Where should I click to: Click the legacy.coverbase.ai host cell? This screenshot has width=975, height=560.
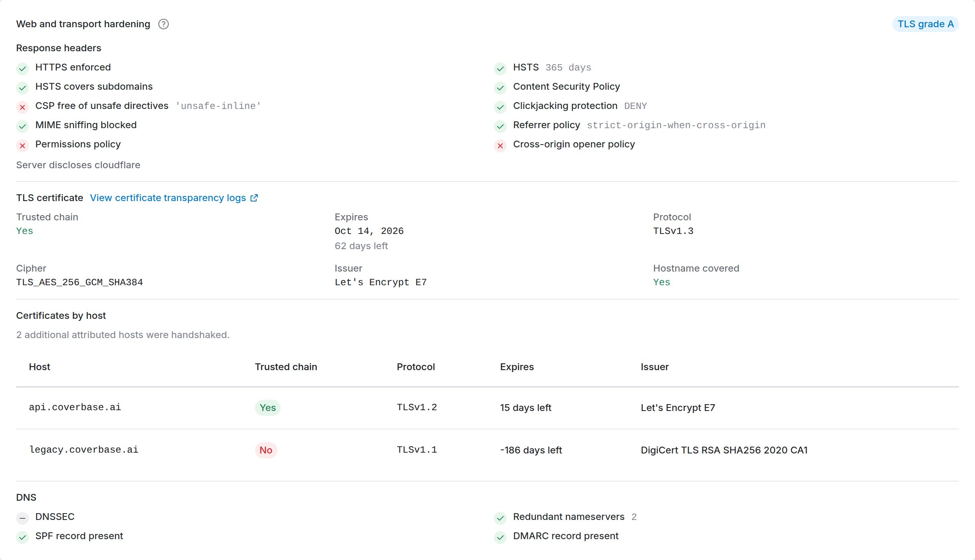coord(84,450)
